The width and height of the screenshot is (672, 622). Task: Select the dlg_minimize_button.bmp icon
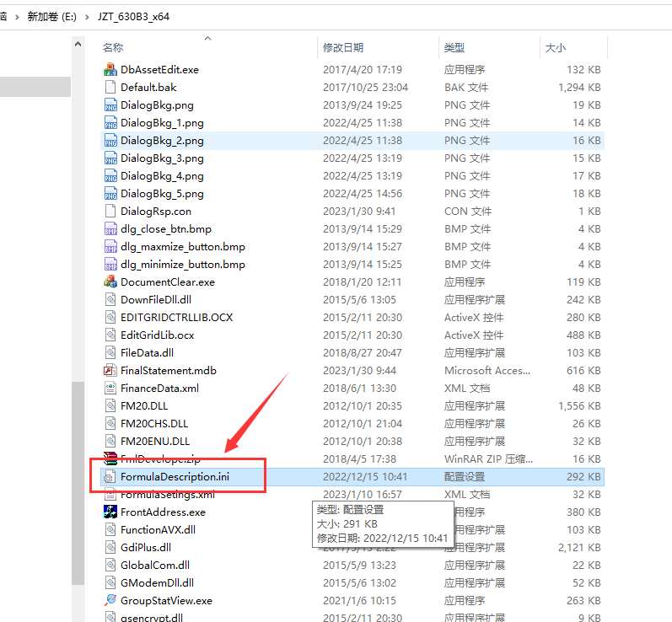tap(110, 265)
